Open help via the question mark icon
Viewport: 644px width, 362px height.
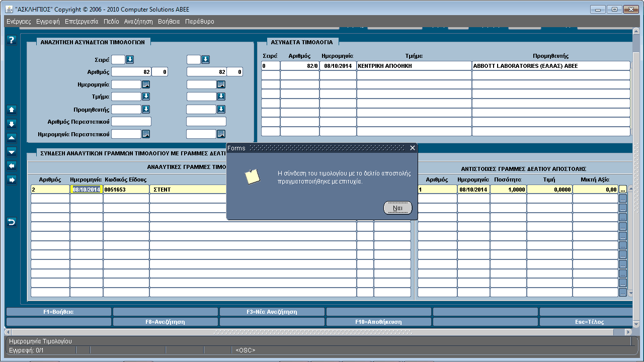[x=12, y=40]
